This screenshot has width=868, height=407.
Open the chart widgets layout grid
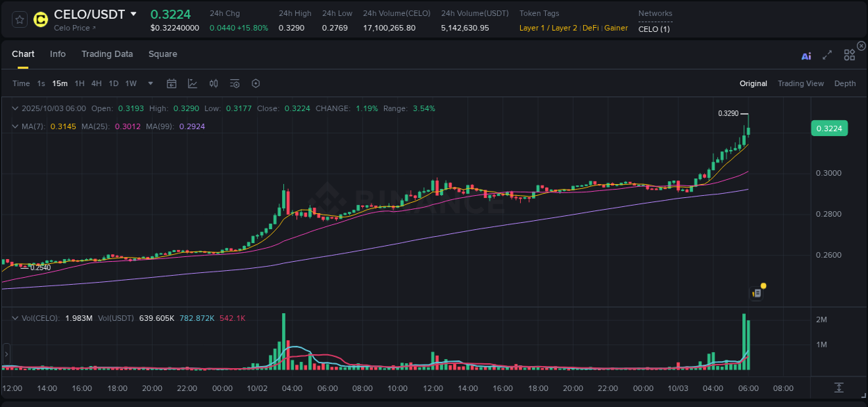(x=849, y=55)
